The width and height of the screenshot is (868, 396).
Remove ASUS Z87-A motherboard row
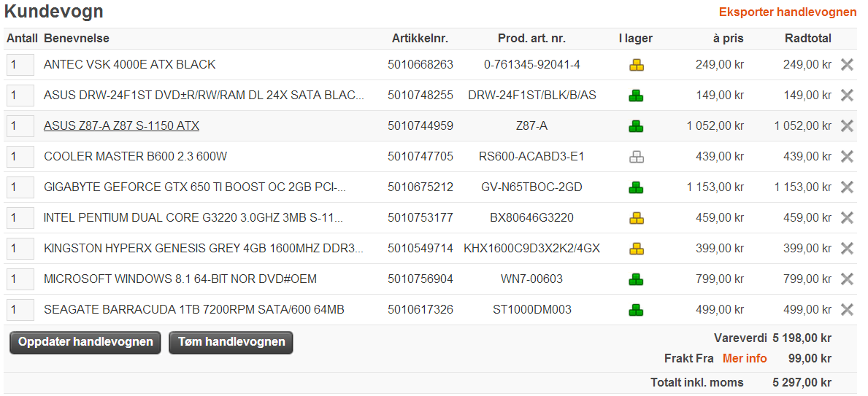847,126
